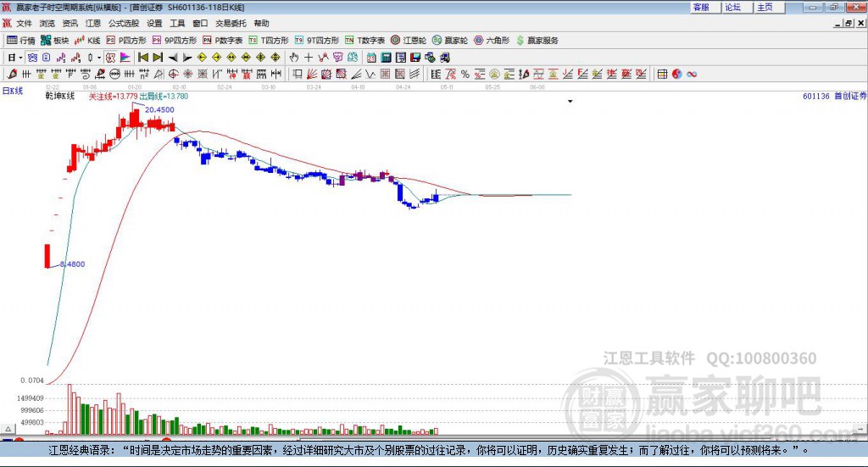The height and width of the screenshot is (467, 868).
Task: Open the 板块 sectors view
Action: (54, 41)
